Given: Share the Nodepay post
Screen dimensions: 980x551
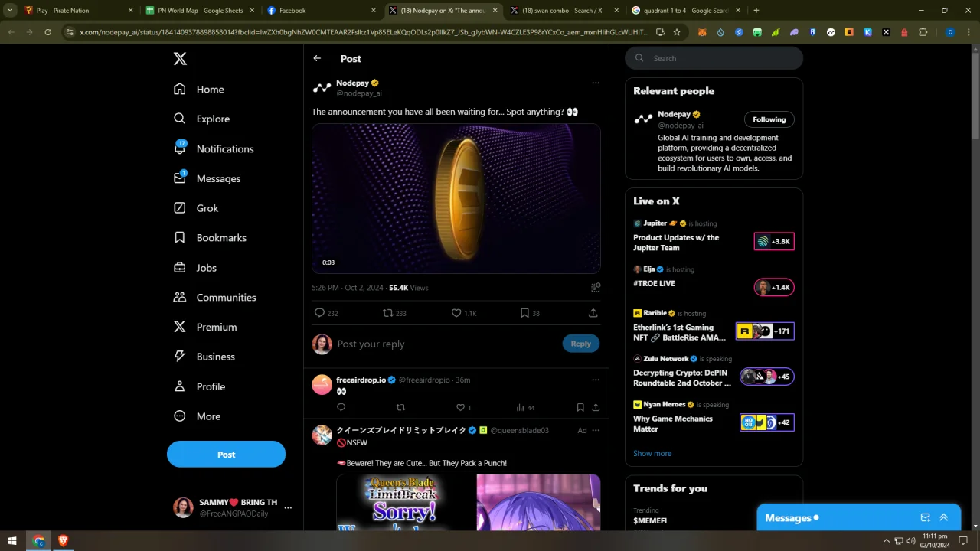Looking at the screenshot, I should [593, 313].
